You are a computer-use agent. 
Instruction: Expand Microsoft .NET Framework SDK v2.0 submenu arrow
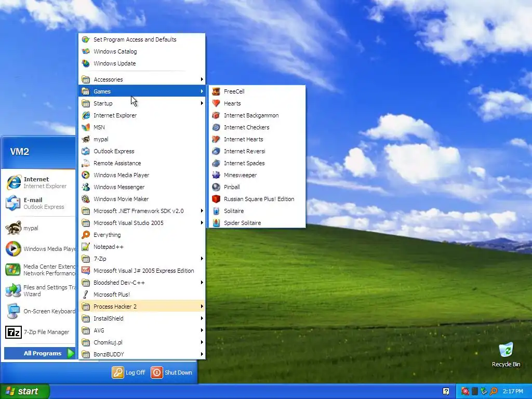202,211
